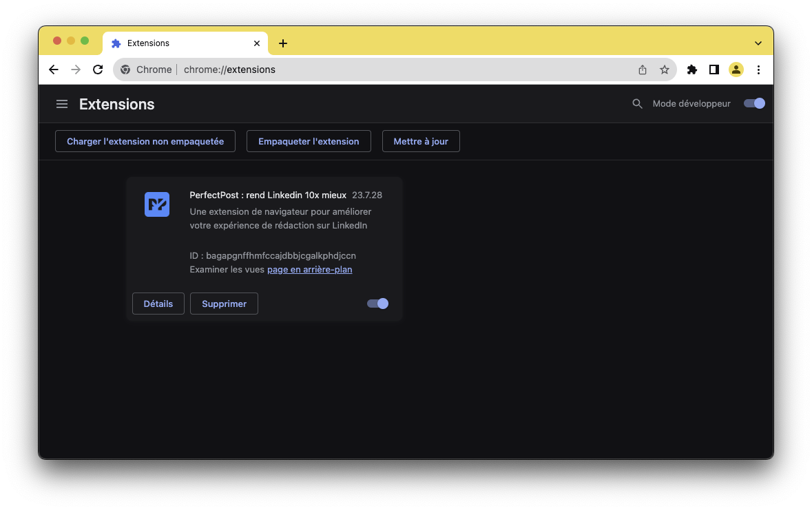The width and height of the screenshot is (812, 510).
Task: Click the Extensions tab puzzle favicon
Action: click(x=116, y=43)
